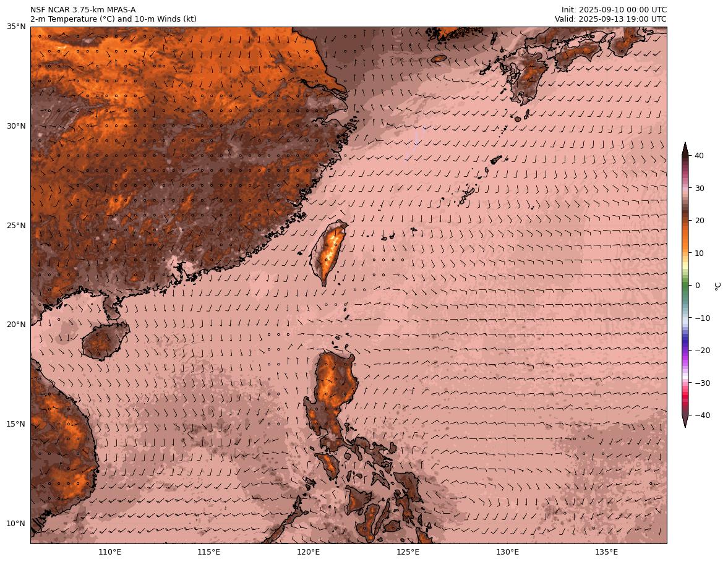The image size is (728, 562).
Task: Click the purple -20 level on the colorbar
Action: tap(685, 351)
